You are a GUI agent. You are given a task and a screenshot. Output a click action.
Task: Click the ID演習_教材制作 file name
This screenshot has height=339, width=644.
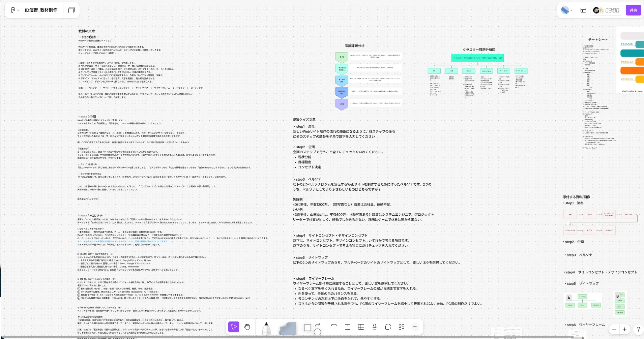pos(41,10)
